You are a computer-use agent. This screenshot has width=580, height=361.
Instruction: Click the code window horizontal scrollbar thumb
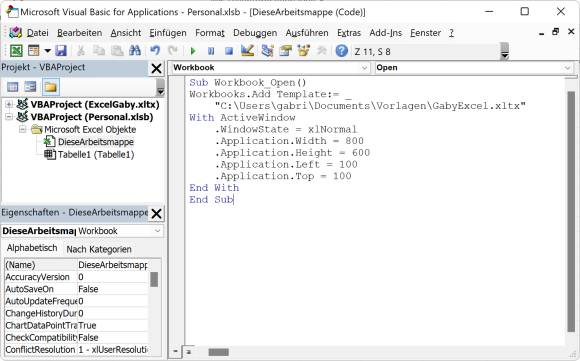click(218, 352)
